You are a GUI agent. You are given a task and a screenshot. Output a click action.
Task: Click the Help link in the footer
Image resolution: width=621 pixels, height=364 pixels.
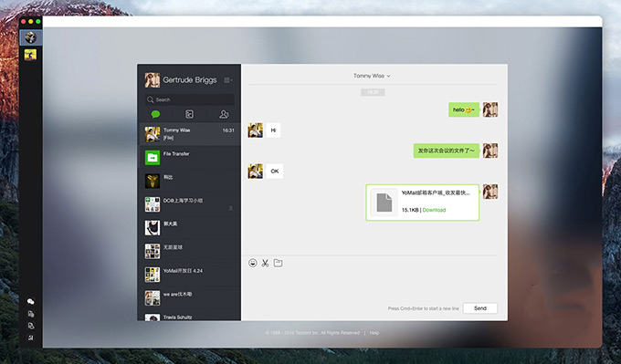374,333
